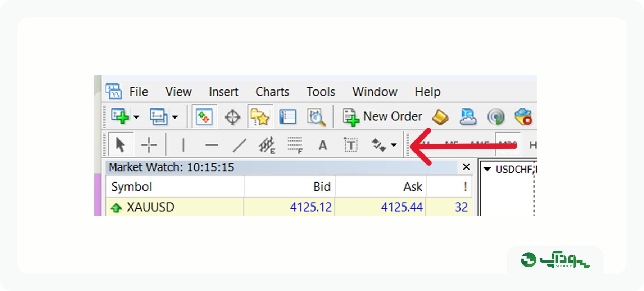Viewport: 644px width, 291px height.
Task: Click the cloud icon after MetaEditor
Action: pyautogui.click(x=468, y=117)
